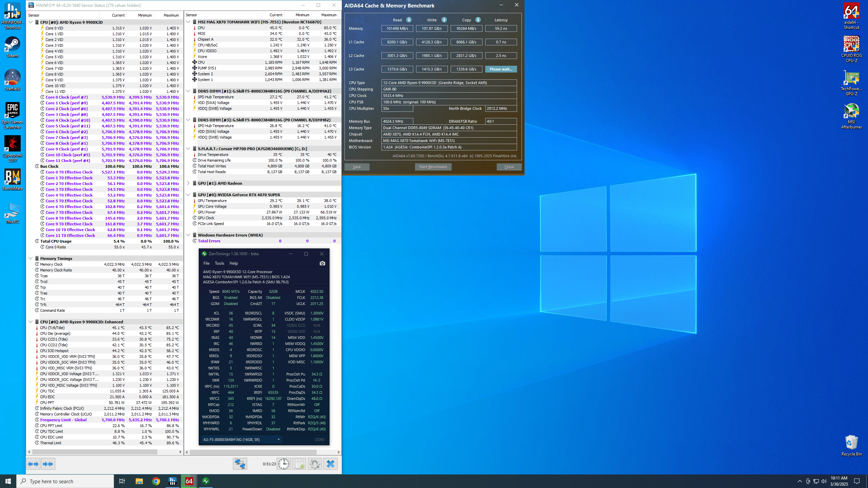The image size is (868, 488).
Task: Click the Save button in AIDA64 benchmark
Action: 357,167
